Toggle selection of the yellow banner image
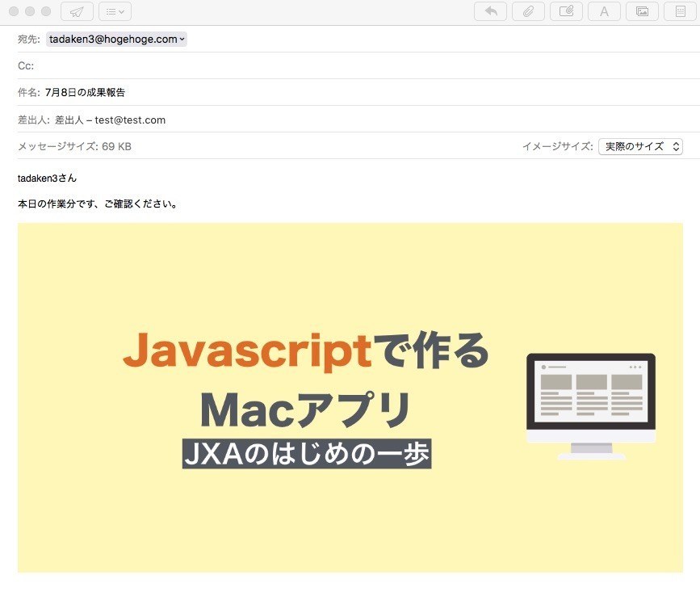The width and height of the screenshot is (700, 592). point(350,397)
